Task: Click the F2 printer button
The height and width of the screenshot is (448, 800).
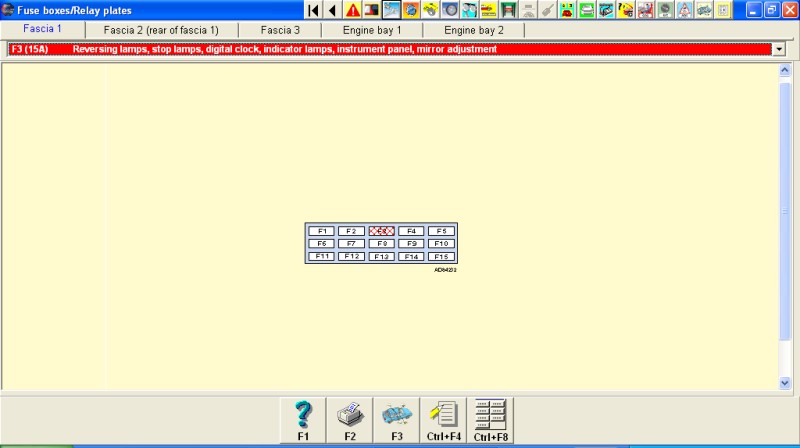Action: pos(350,420)
